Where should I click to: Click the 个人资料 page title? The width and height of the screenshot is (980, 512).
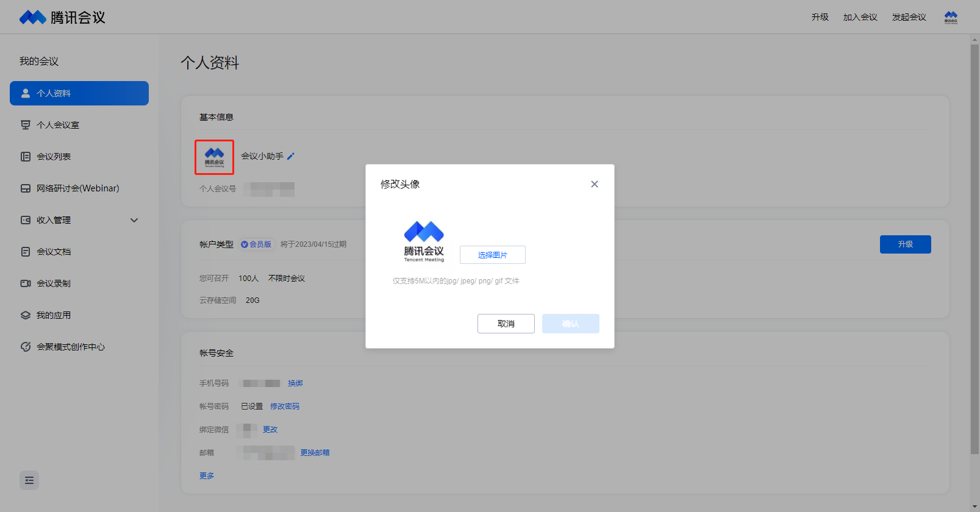(210, 63)
